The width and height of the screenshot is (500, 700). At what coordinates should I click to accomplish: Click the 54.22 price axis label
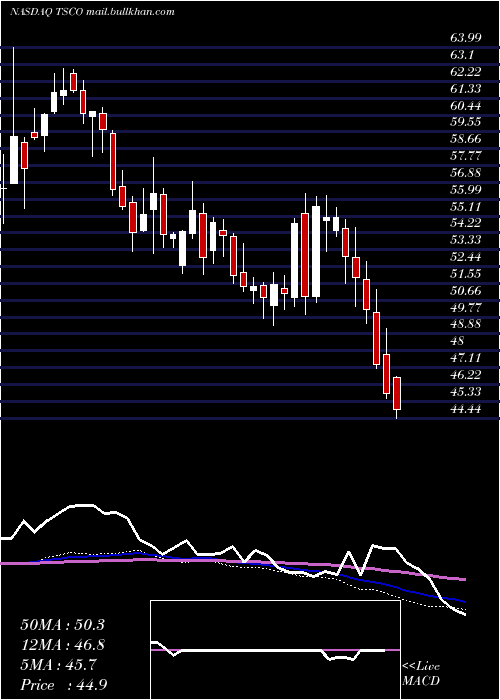click(x=466, y=223)
